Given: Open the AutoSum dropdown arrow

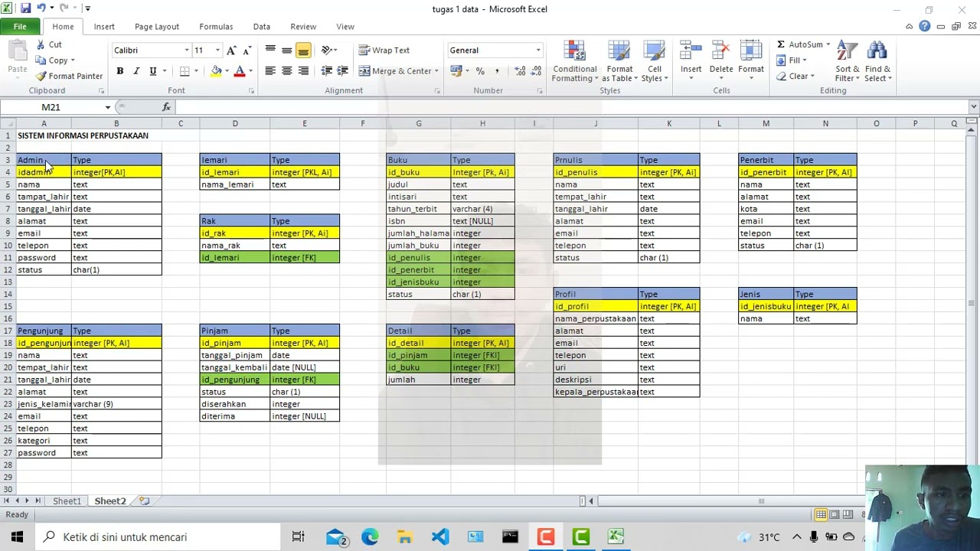Looking at the screenshot, I should 828,44.
